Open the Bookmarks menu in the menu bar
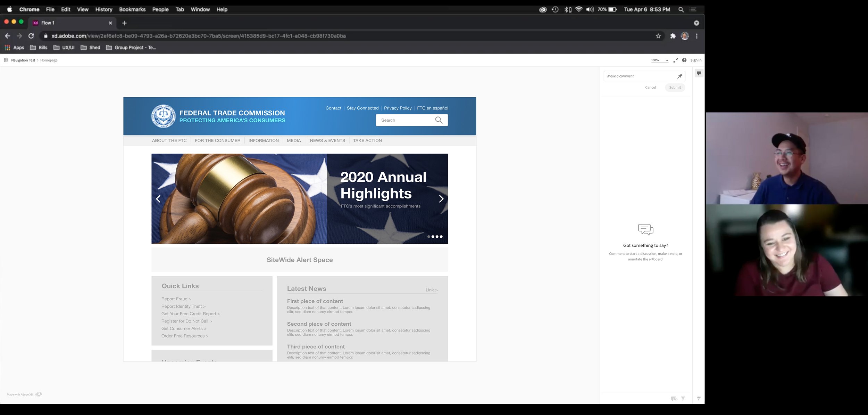Screen dimensions: 868x415 click(x=132, y=9)
